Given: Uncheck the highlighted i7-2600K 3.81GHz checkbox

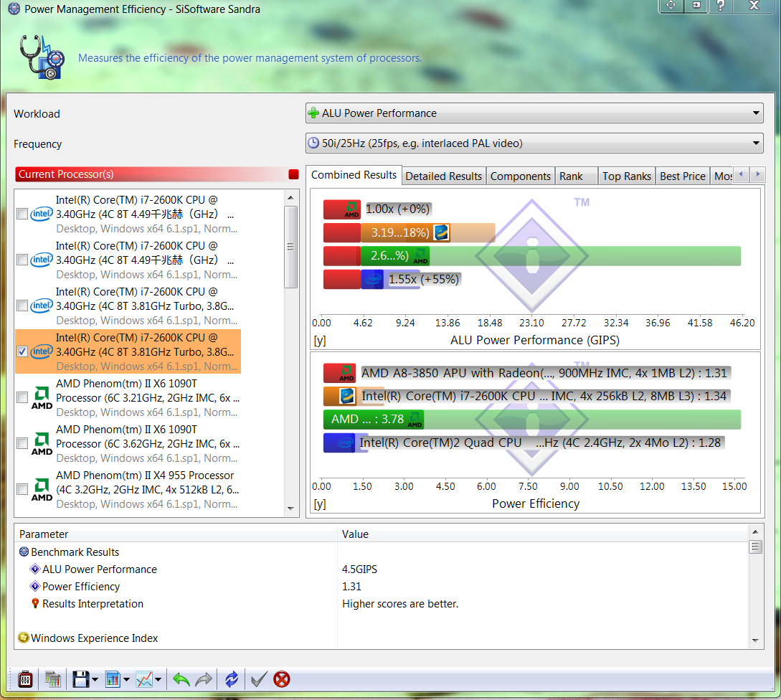Looking at the screenshot, I should (x=22, y=351).
